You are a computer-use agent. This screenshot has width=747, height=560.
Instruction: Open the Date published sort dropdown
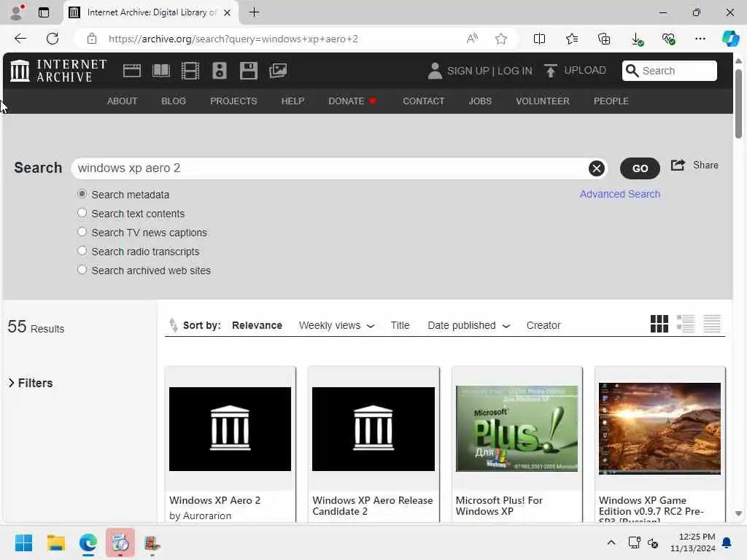tap(469, 325)
